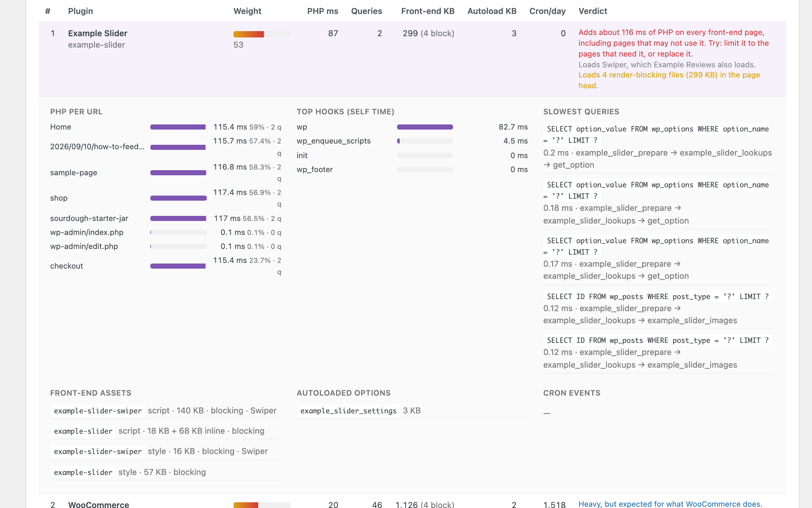The image size is (812, 508).
Task: Click the wp hook timing bar
Action: point(425,127)
